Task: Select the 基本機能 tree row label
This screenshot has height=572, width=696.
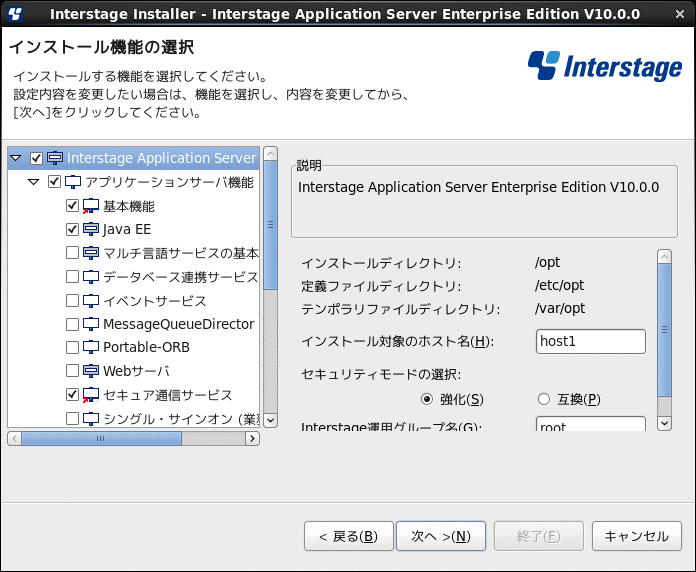Action: pos(129,206)
